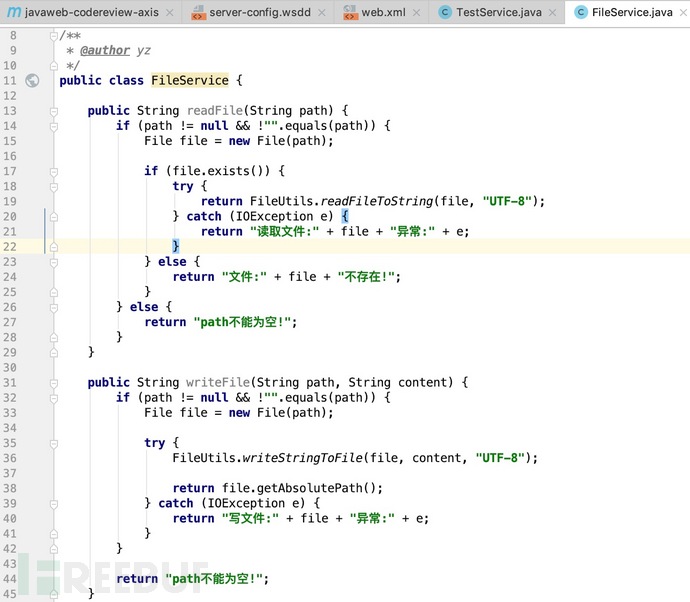The height and width of the screenshot is (602, 690).
Task: Click the IOException type on line 20
Action: pyautogui.click(x=274, y=217)
